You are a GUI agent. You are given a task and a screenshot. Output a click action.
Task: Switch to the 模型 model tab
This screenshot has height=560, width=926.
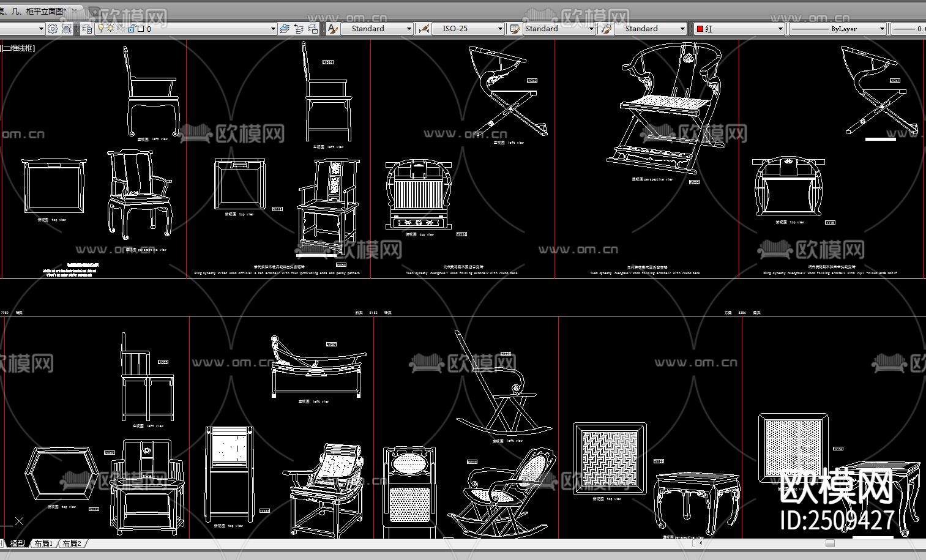coord(18,543)
